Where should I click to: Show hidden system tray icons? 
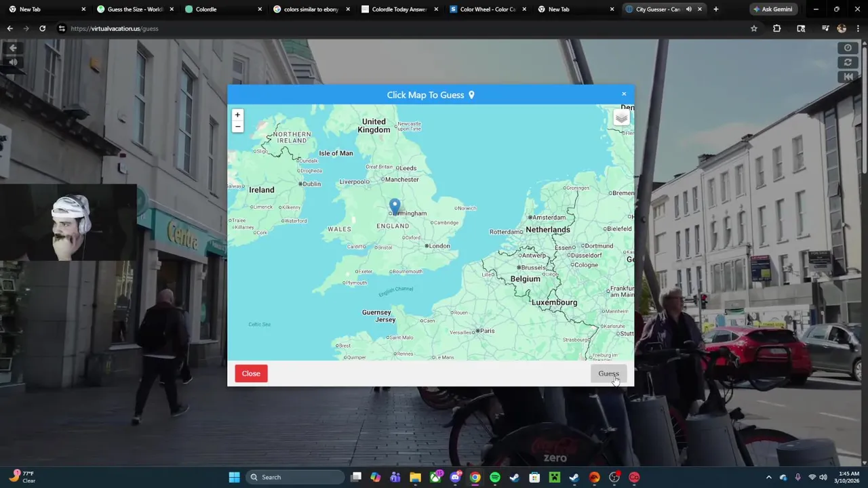[x=768, y=477]
